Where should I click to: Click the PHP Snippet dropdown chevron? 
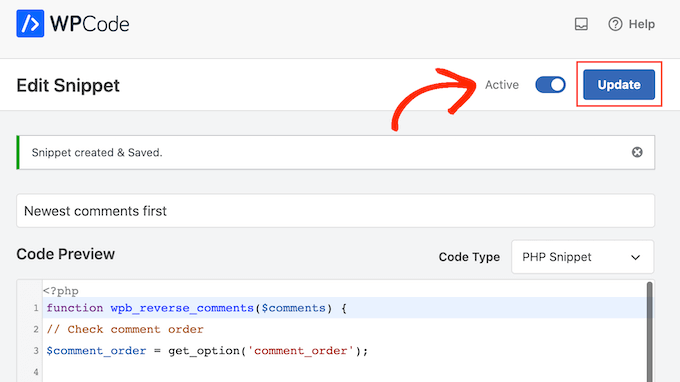click(635, 257)
